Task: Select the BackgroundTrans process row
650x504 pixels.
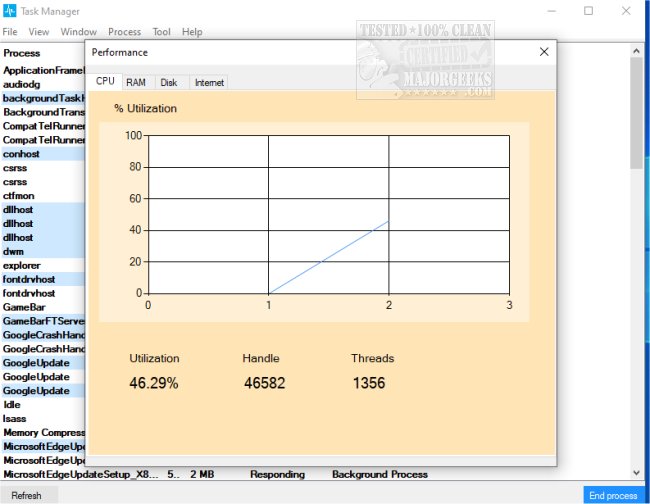Action: [43, 112]
